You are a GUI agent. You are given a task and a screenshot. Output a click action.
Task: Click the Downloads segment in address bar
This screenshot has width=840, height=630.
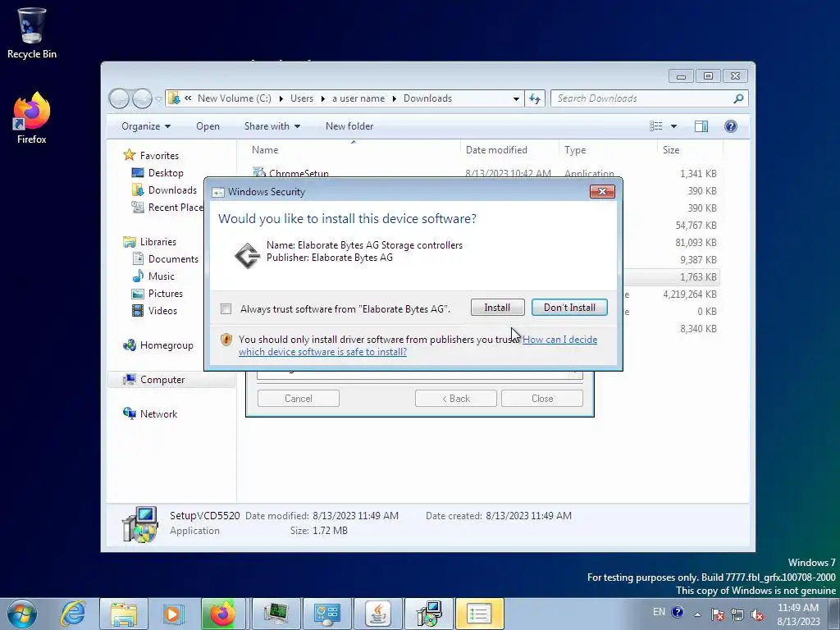coord(427,98)
